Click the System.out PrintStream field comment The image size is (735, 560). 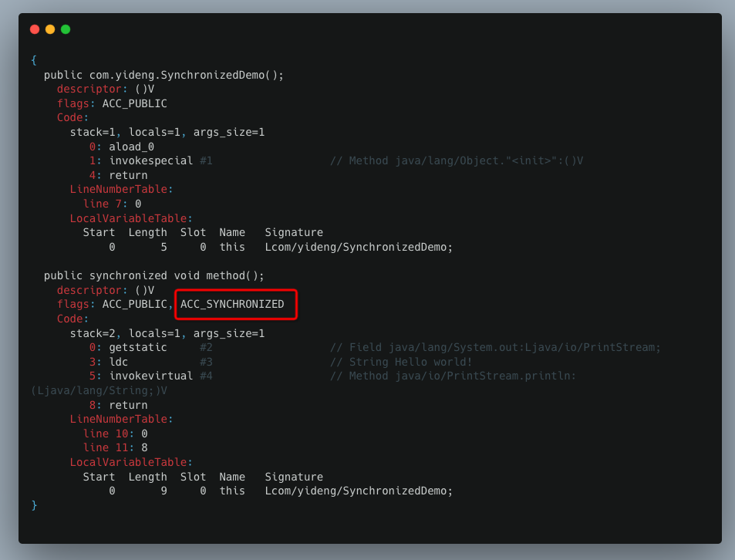pos(495,347)
